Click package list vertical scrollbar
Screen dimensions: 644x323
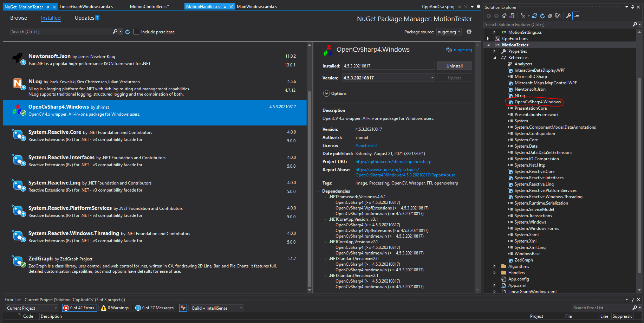[310, 190]
